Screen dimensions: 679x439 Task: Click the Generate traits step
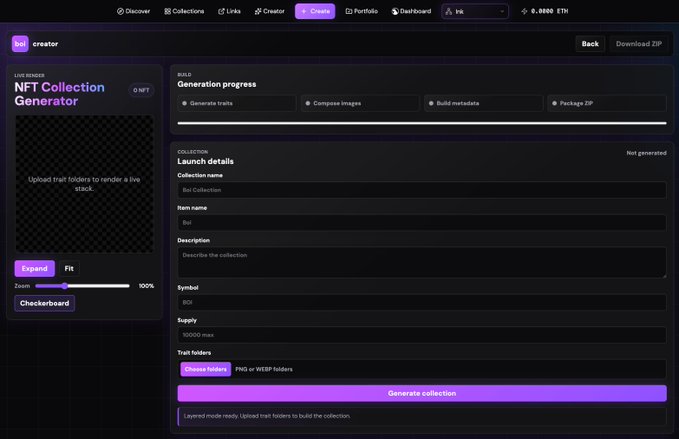pyautogui.click(x=237, y=103)
